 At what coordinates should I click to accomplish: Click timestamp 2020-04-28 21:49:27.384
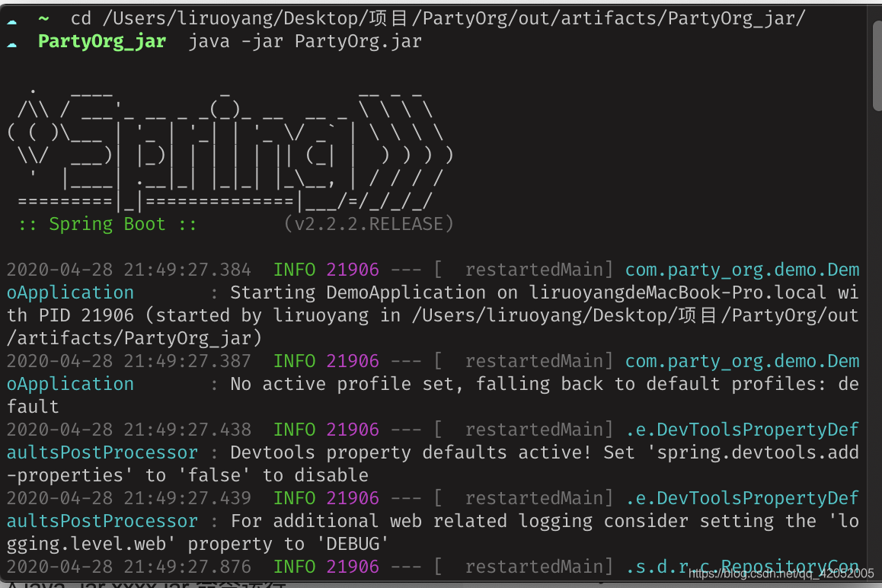(x=129, y=270)
